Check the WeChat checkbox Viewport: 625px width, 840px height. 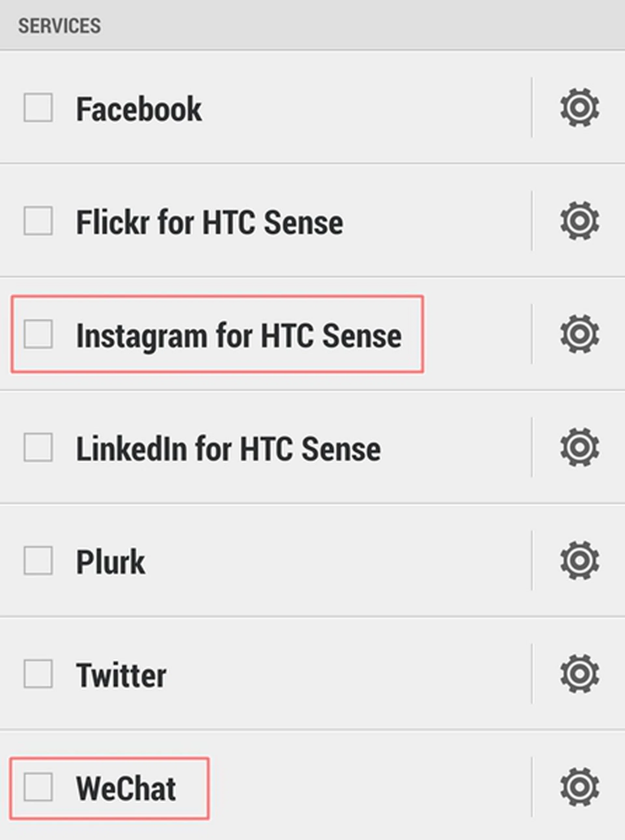pos(38,787)
